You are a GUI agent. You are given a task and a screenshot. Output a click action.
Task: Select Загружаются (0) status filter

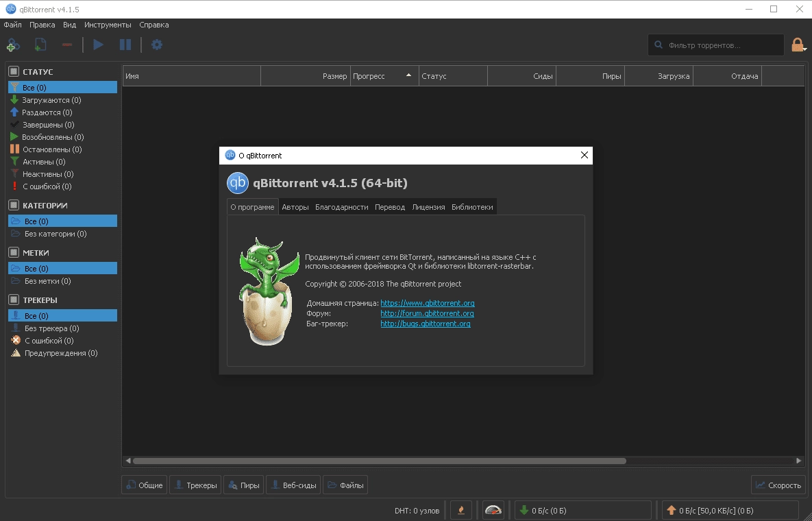pos(62,100)
